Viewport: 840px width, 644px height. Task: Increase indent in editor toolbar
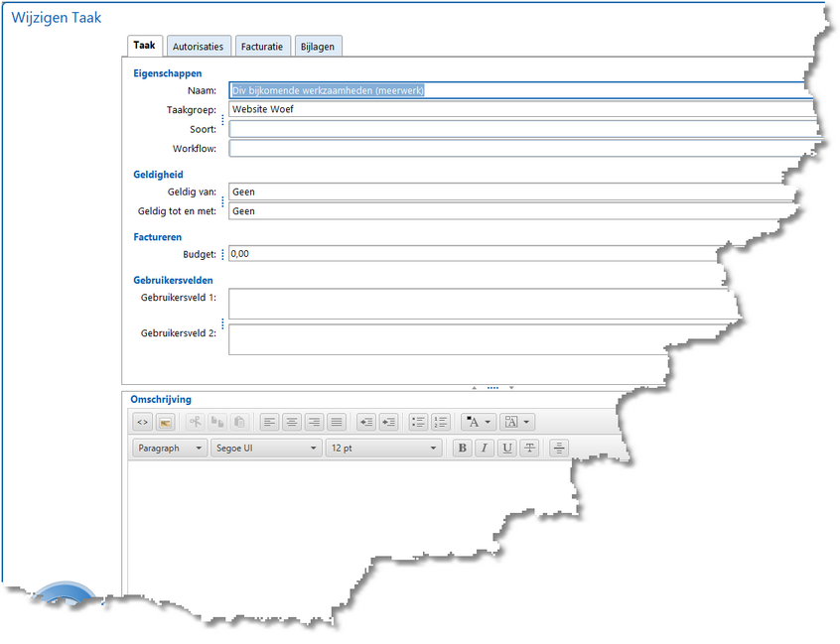point(389,422)
